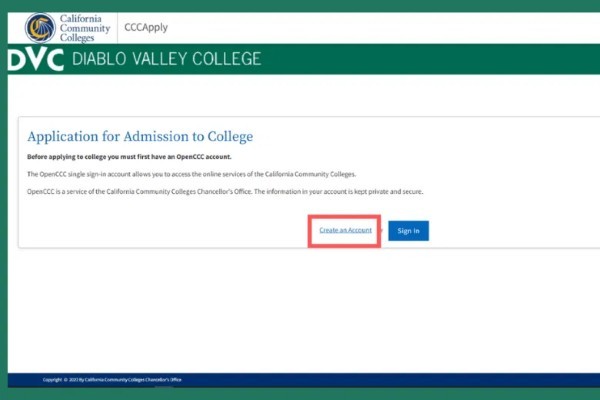The image size is (600, 400).
Task: Click the DVC logo in green banner
Action: coord(35,60)
